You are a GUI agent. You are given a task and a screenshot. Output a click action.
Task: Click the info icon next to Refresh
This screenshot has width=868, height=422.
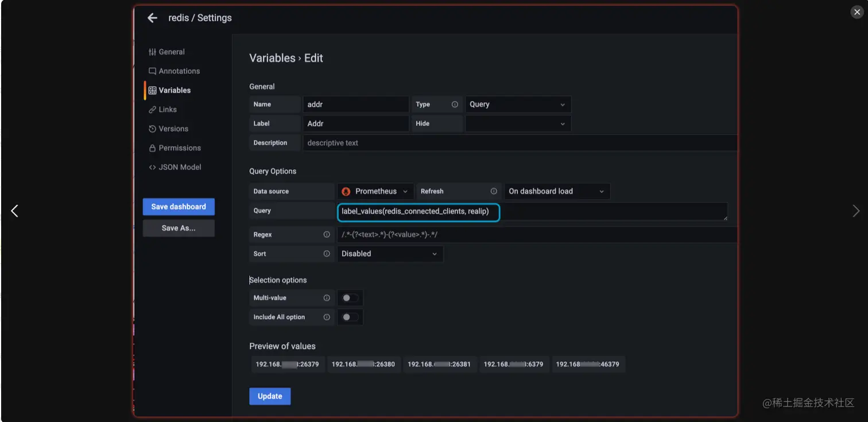click(x=494, y=191)
